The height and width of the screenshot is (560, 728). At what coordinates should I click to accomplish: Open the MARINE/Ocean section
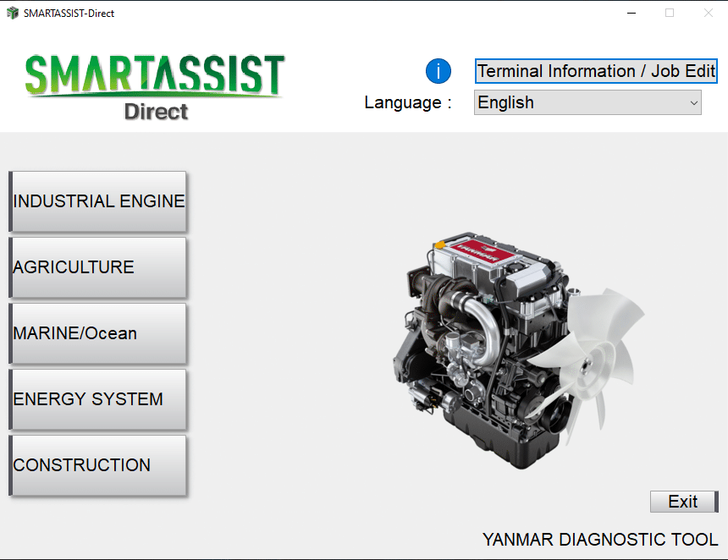pos(98,333)
